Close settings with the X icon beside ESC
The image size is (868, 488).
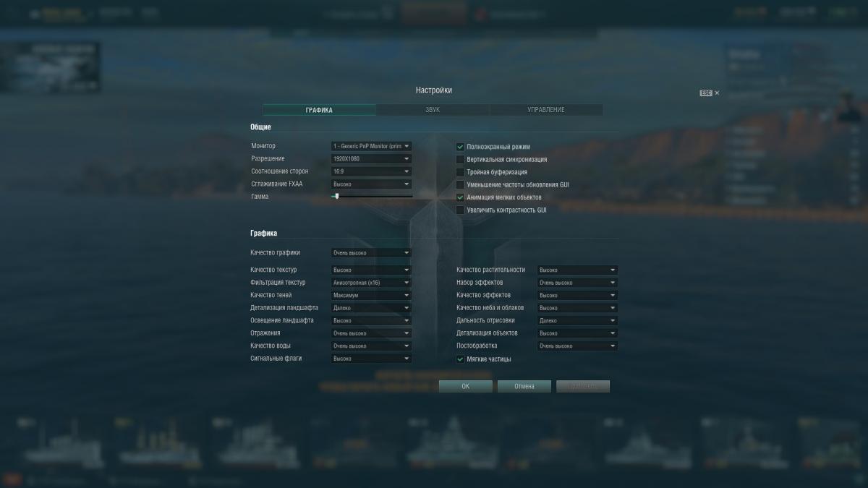[717, 93]
